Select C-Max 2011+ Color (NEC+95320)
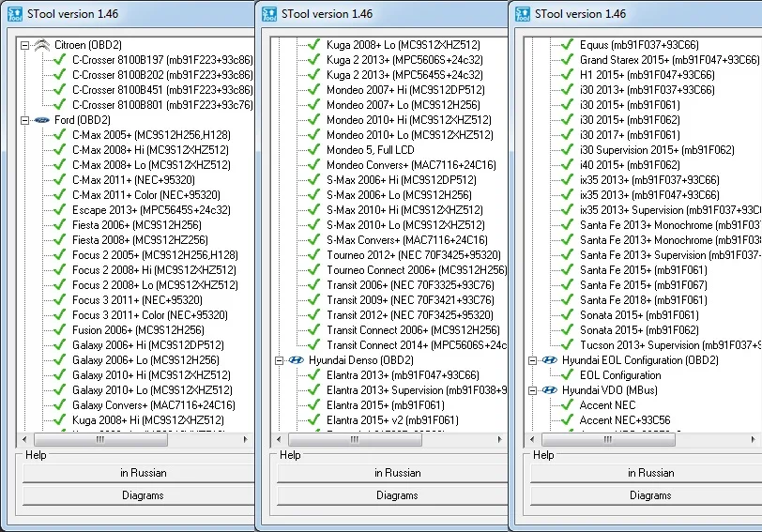The image size is (762, 532). [x=146, y=195]
